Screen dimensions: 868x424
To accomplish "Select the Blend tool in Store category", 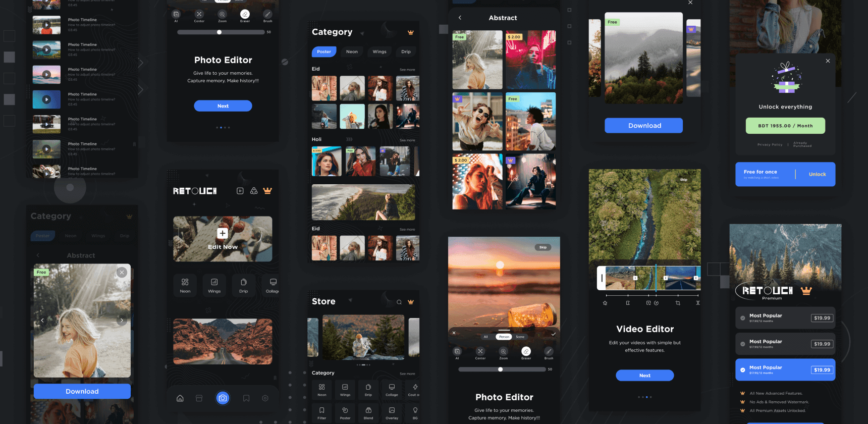I will 368,412.
